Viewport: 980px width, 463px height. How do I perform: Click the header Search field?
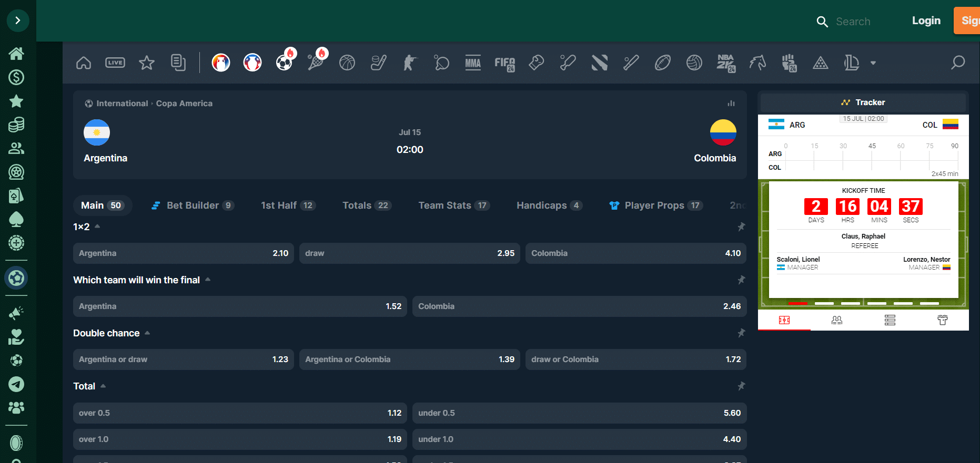click(x=853, y=22)
